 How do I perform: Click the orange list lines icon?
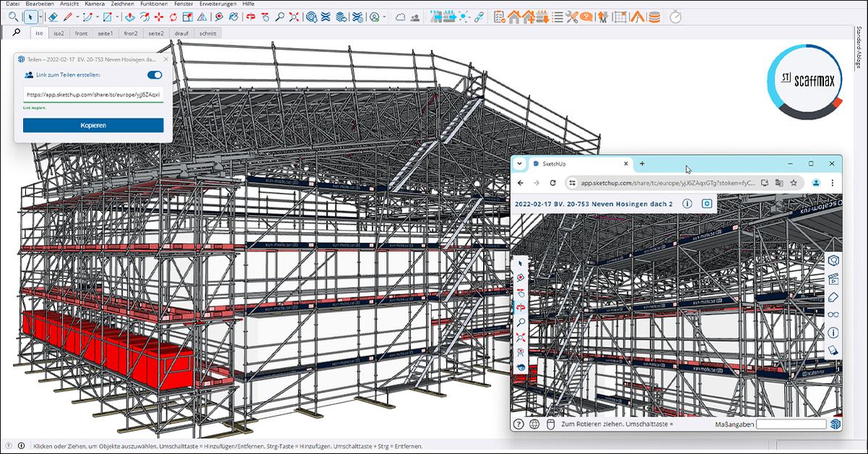pyautogui.click(x=557, y=17)
